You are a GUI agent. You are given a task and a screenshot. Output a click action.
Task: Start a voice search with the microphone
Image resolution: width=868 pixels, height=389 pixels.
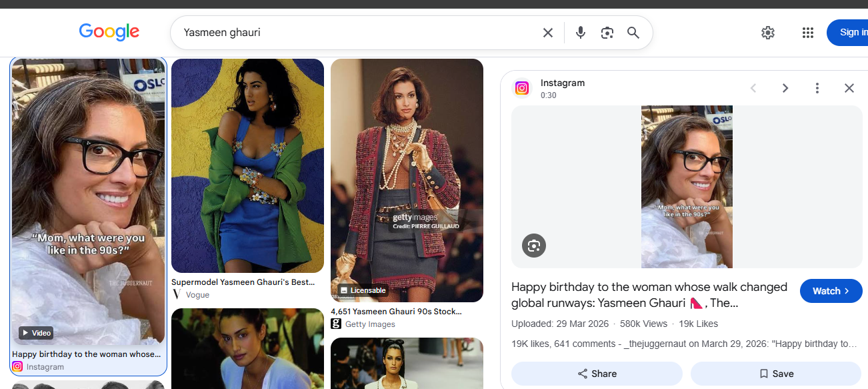click(x=581, y=33)
